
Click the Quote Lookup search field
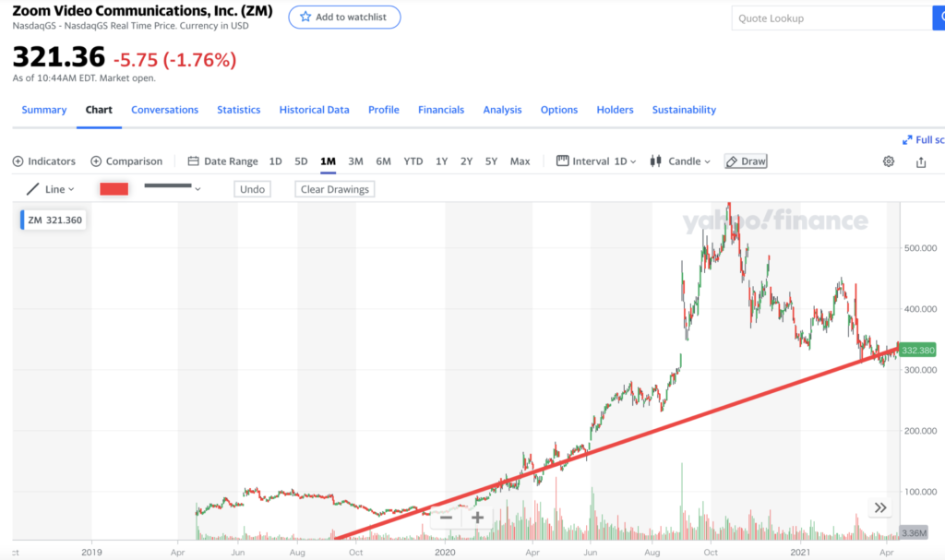tap(831, 18)
